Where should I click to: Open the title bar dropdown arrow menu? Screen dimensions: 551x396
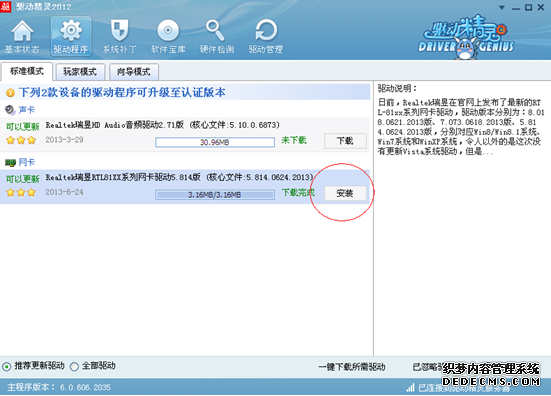502,7
